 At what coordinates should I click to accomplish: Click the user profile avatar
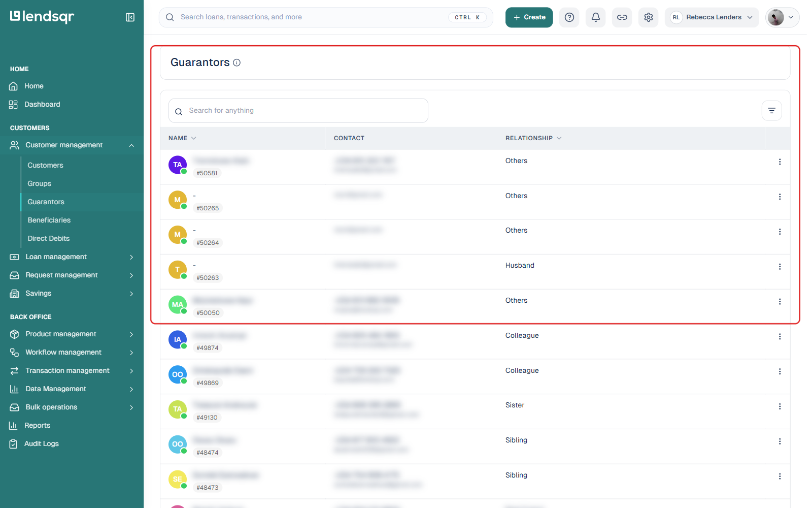click(x=775, y=17)
